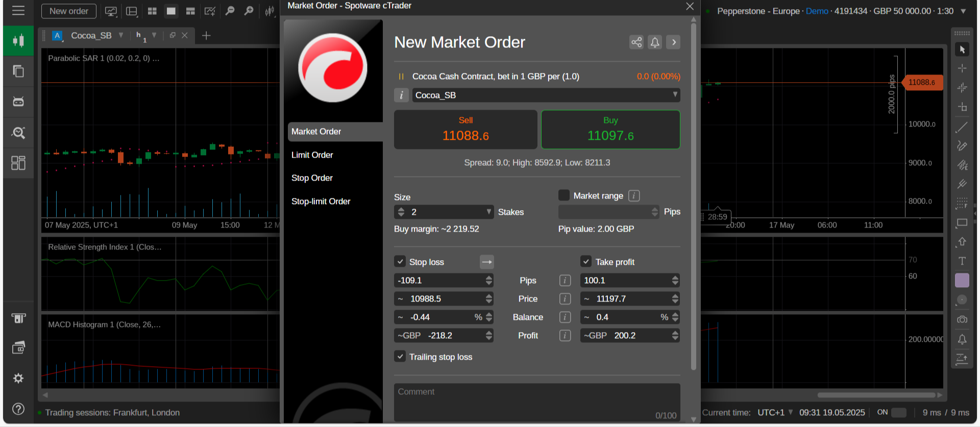This screenshot has width=980, height=427.
Task: Click into the Comment text field
Action: coord(537,403)
